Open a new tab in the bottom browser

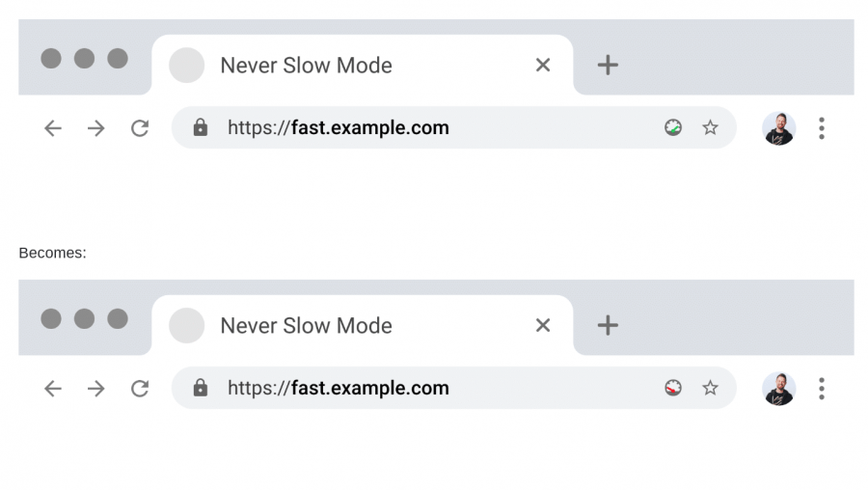(x=608, y=325)
